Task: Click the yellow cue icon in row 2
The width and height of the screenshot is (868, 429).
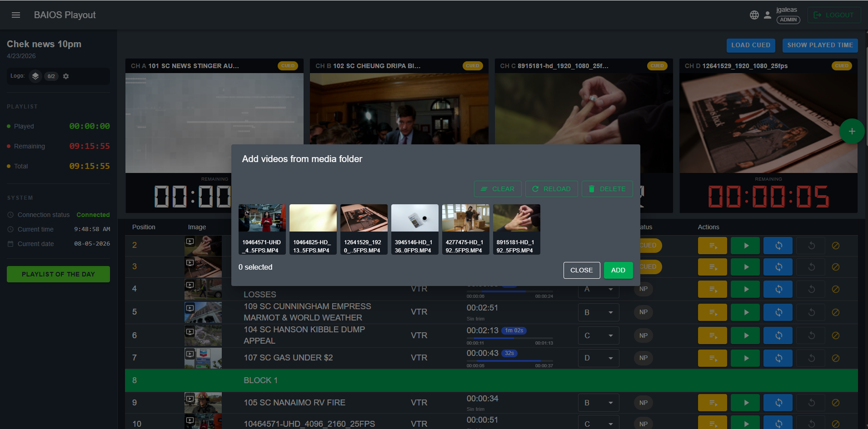Action: [x=713, y=246]
